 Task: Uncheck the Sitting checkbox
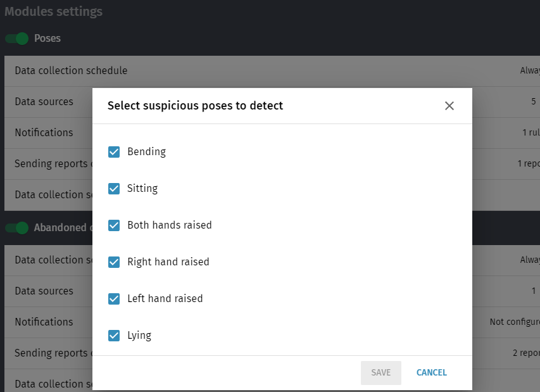(x=114, y=189)
